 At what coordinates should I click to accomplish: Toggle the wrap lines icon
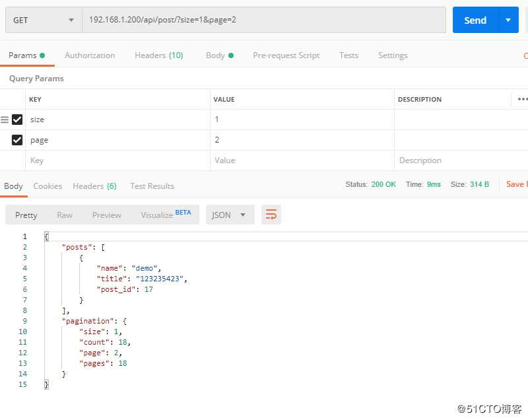(x=271, y=215)
